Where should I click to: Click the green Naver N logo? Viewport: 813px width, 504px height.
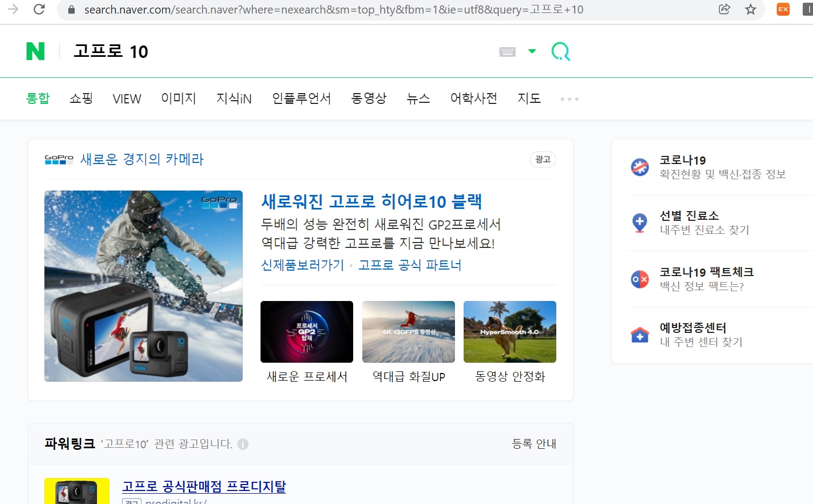(x=36, y=51)
